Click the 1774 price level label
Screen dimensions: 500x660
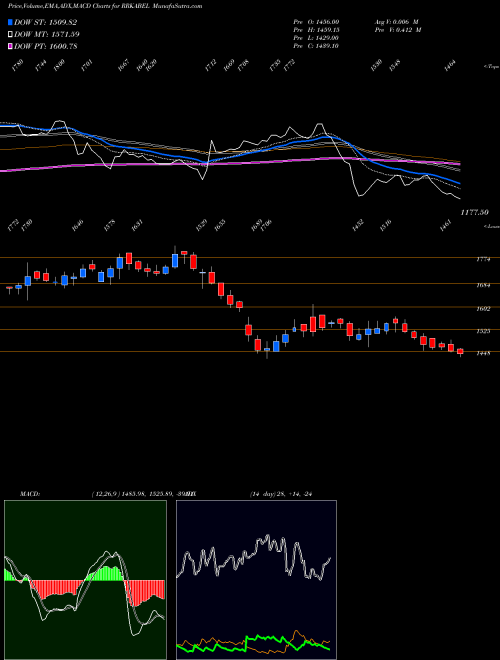click(483, 260)
